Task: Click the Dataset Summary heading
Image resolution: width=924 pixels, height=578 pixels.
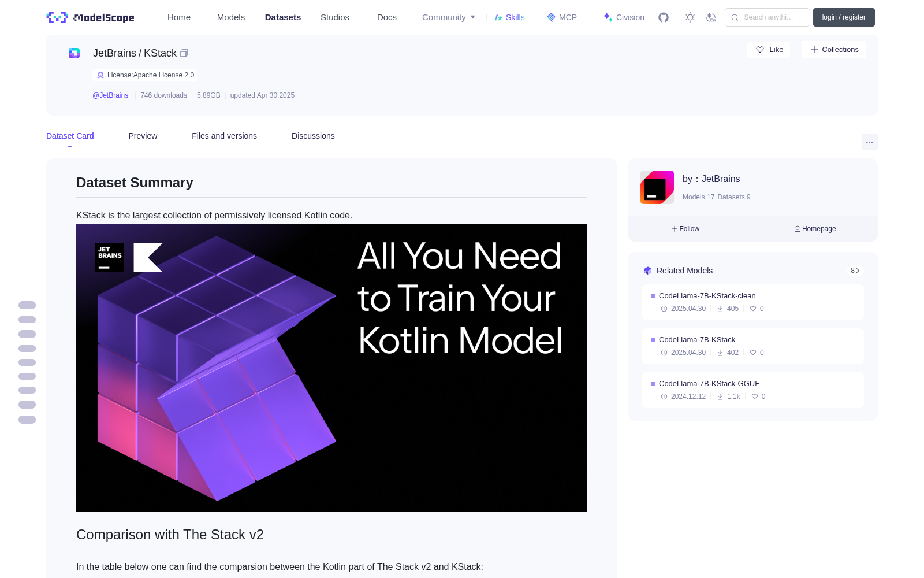Action: point(135,183)
